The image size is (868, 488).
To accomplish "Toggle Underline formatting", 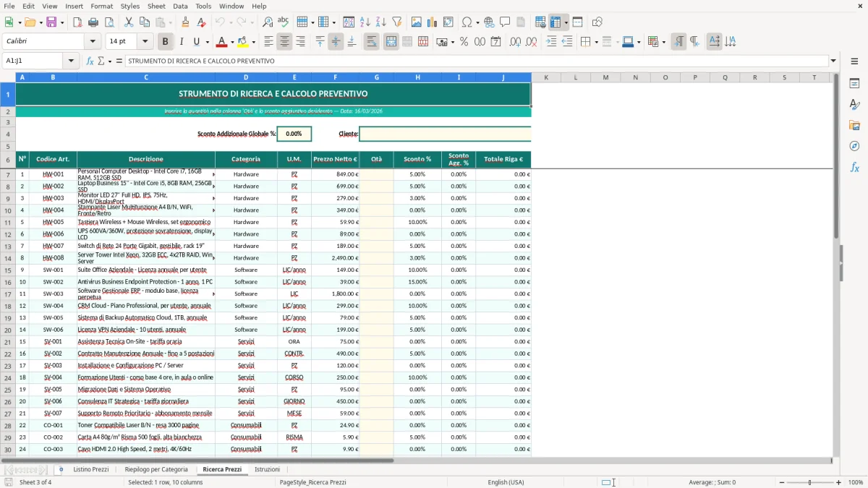I will pos(196,42).
